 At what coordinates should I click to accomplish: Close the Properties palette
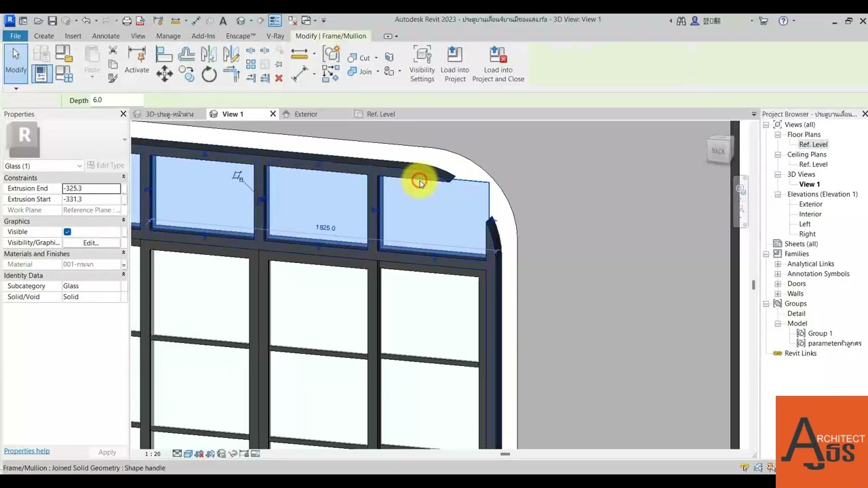pyautogui.click(x=123, y=114)
